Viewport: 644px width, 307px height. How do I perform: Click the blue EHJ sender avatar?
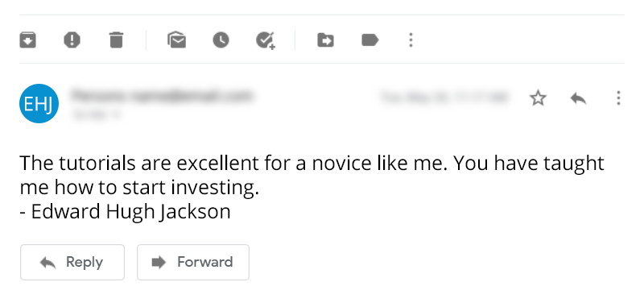[x=39, y=104]
